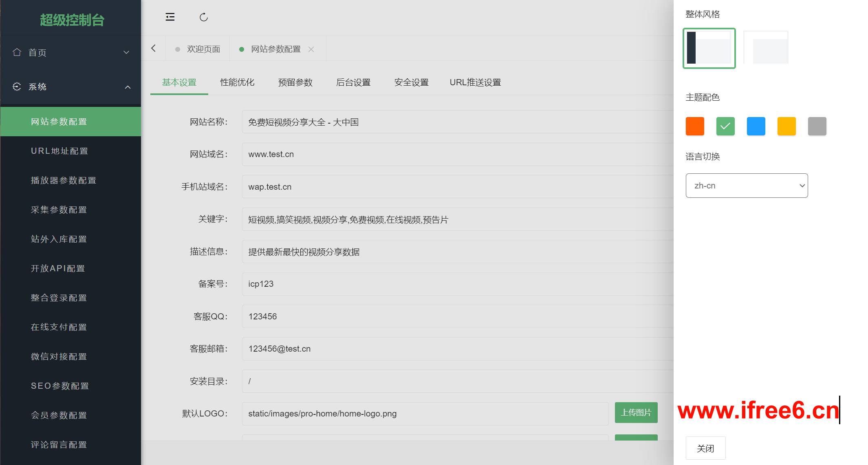Choose the orange theme color

pyautogui.click(x=695, y=126)
